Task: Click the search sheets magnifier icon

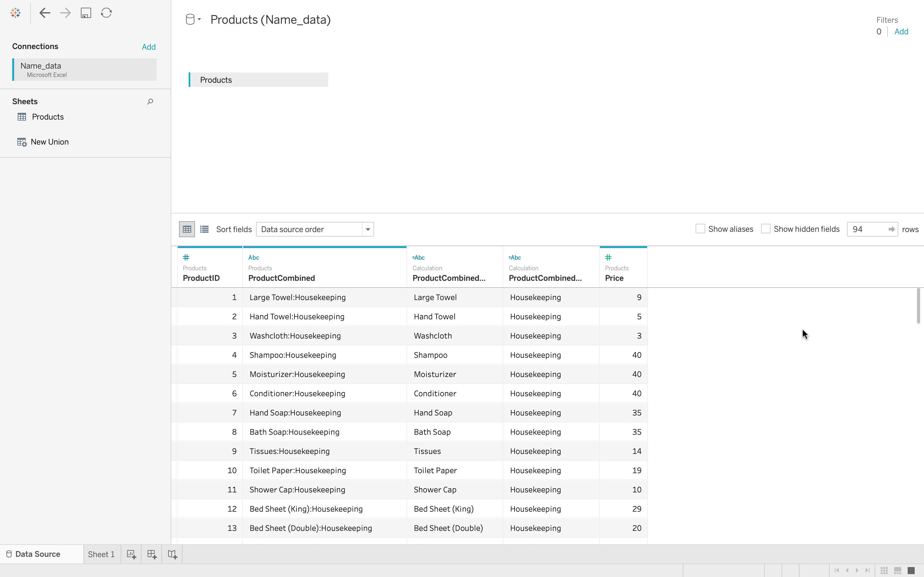Action: coord(150,102)
